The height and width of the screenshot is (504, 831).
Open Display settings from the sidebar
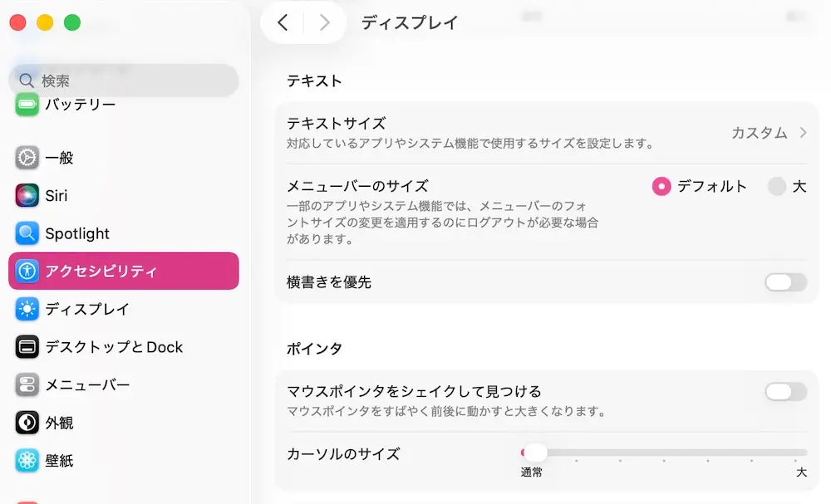[x=27, y=309]
